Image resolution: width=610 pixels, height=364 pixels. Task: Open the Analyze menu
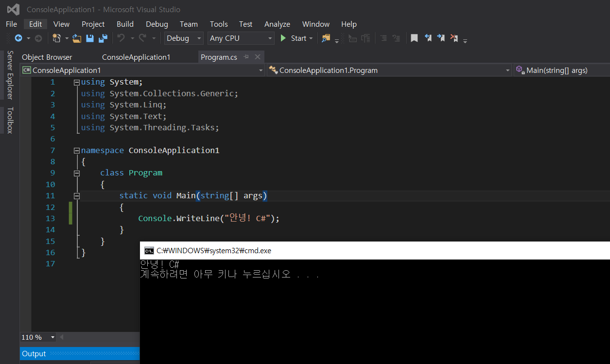[277, 24]
